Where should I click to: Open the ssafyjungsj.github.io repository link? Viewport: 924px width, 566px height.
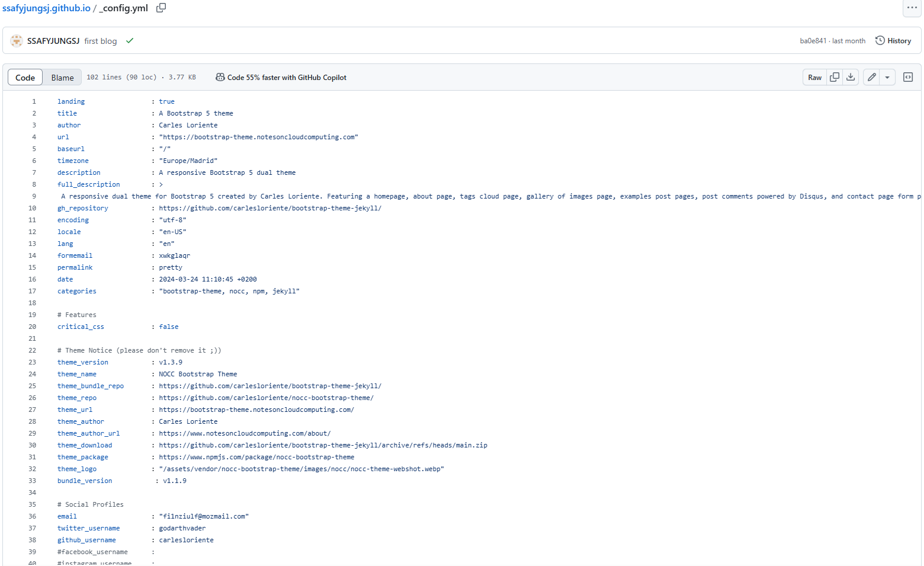point(46,8)
